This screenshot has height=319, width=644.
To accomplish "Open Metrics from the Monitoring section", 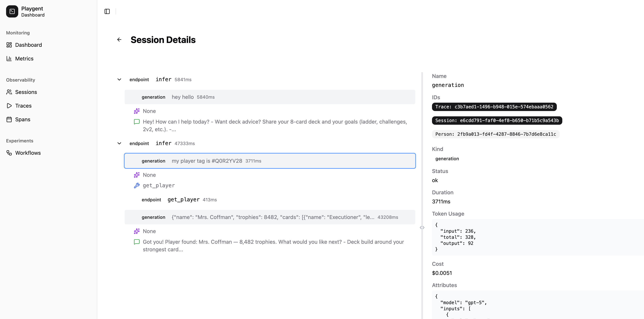I will (x=24, y=58).
